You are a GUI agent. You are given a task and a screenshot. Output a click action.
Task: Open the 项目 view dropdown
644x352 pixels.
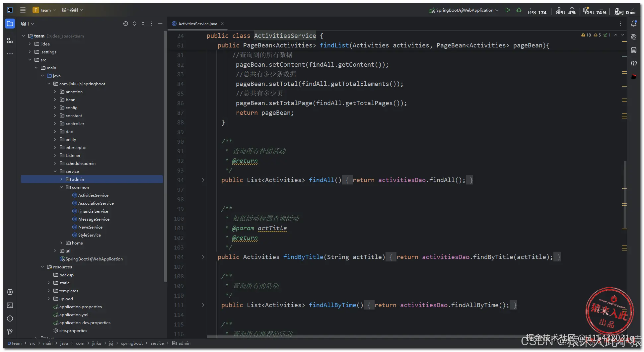pyautogui.click(x=27, y=24)
